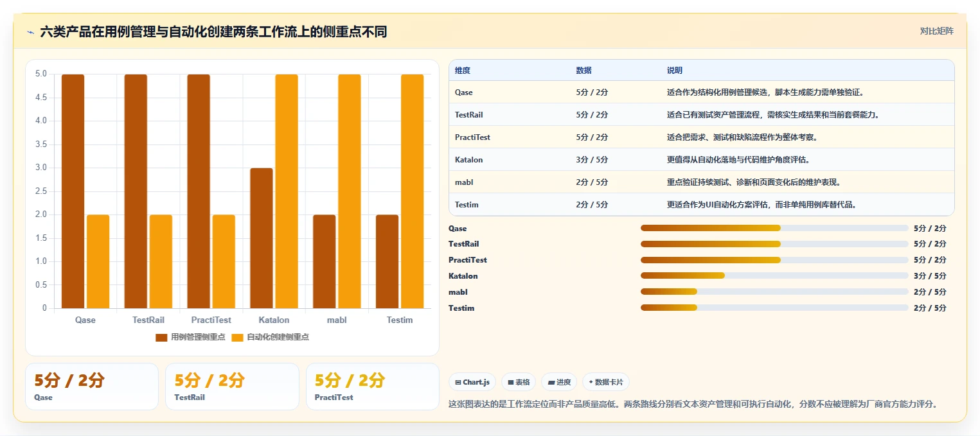Click the Katalon progress bar
Image resolution: width=980 pixels, height=436 pixels.
tap(774, 276)
